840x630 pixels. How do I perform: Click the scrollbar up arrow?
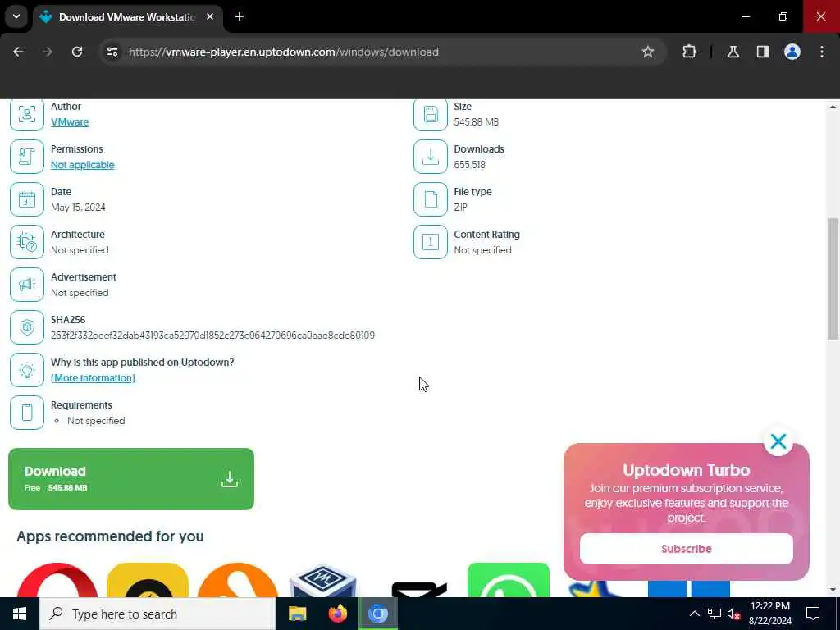click(x=833, y=107)
